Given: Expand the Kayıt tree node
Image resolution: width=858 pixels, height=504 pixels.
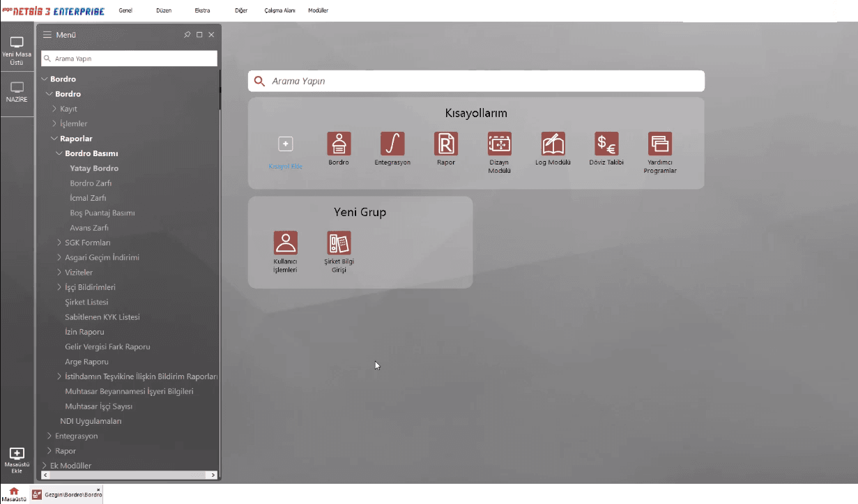Looking at the screenshot, I should pos(54,109).
